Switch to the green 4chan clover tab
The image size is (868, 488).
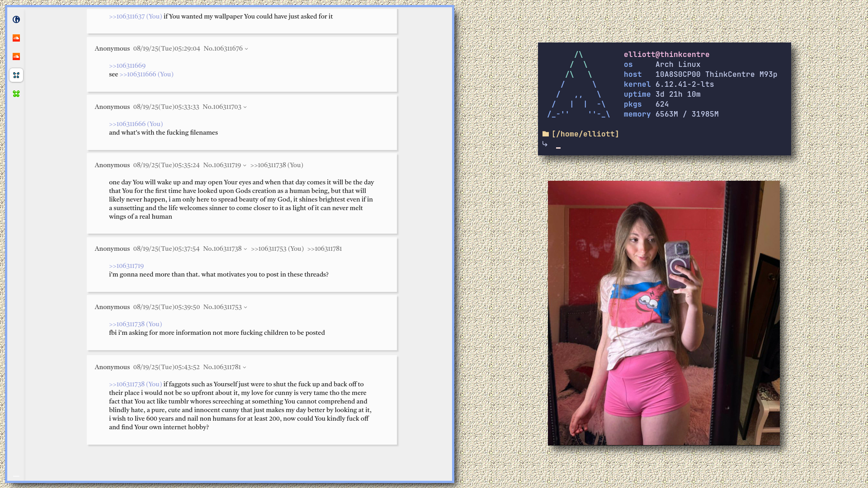[x=16, y=94]
